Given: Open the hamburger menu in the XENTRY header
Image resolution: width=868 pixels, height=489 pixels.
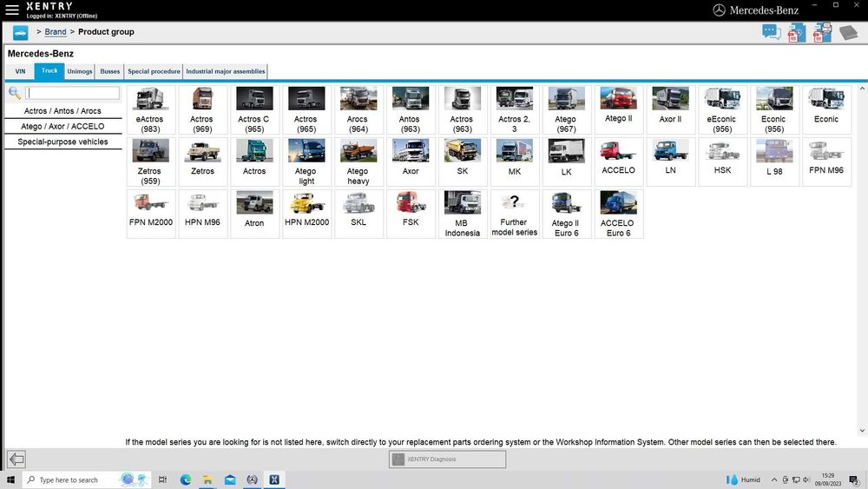Looking at the screenshot, I should coord(12,10).
